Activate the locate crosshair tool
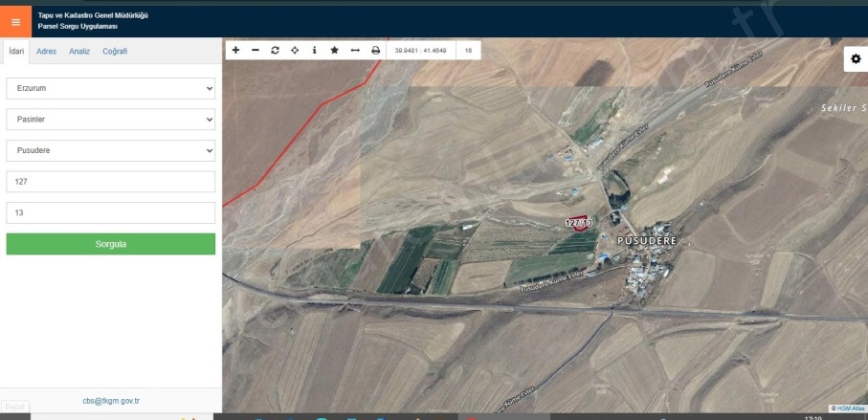Image resolution: width=868 pixels, height=420 pixels. pyautogui.click(x=295, y=50)
